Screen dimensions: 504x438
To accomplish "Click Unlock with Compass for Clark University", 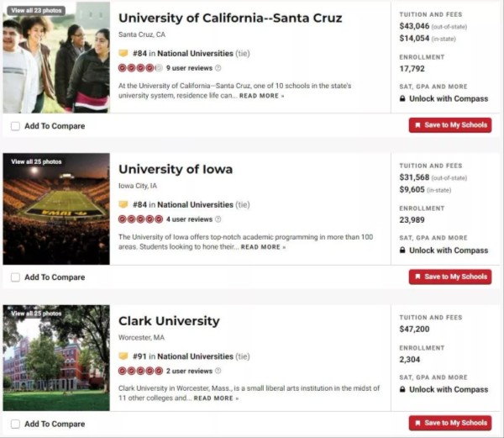I will tap(449, 389).
